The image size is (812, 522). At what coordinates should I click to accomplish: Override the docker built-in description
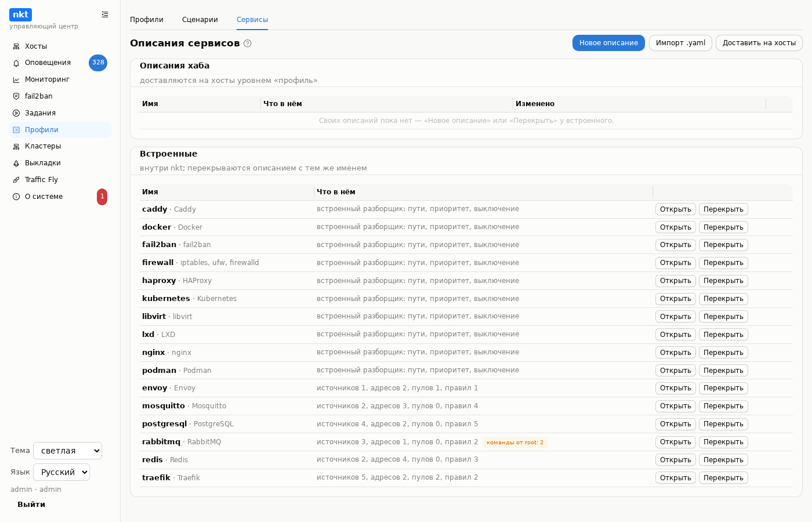point(723,227)
